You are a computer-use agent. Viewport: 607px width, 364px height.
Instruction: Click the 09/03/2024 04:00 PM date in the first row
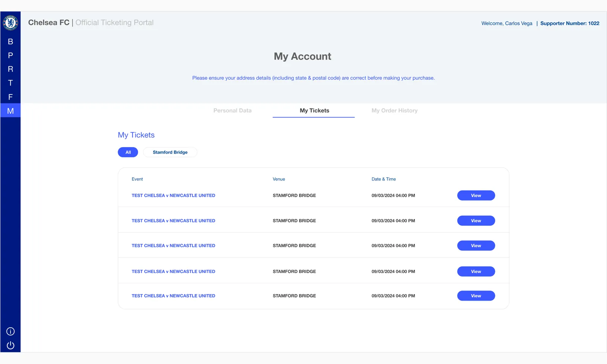(393, 196)
